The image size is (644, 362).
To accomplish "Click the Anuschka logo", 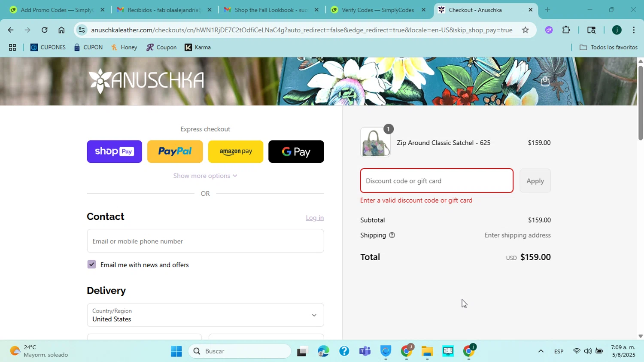I will point(146,81).
